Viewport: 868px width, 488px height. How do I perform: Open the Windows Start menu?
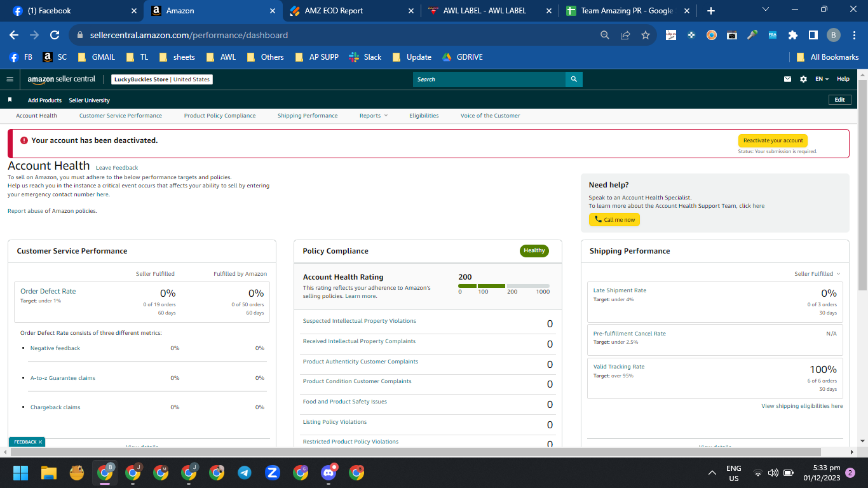point(21,473)
